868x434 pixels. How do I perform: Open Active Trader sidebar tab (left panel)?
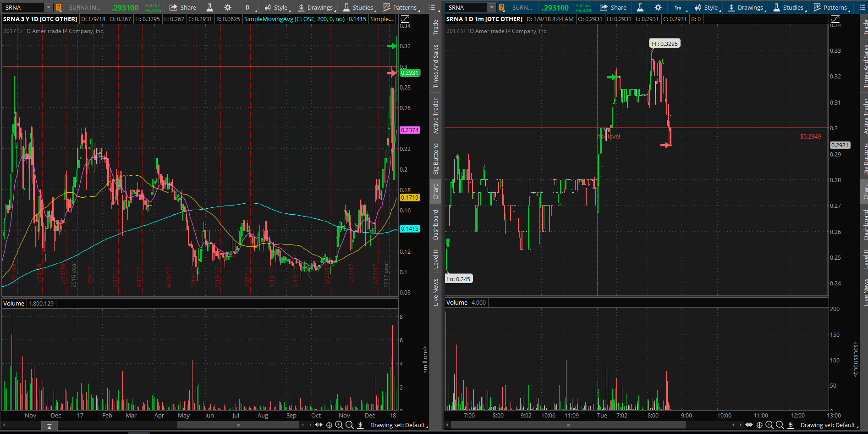coord(436,116)
